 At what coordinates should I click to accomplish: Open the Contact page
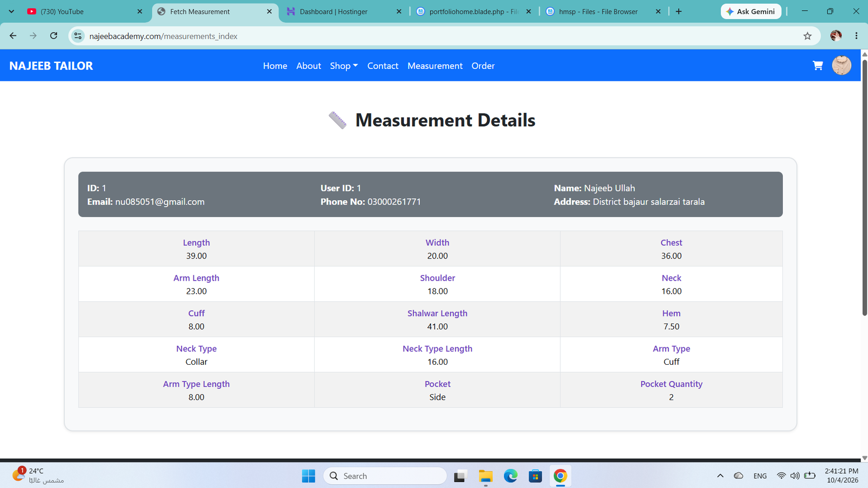click(x=383, y=66)
